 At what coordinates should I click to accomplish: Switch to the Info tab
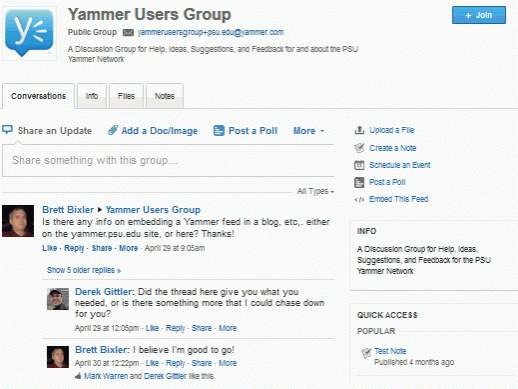pos(92,96)
